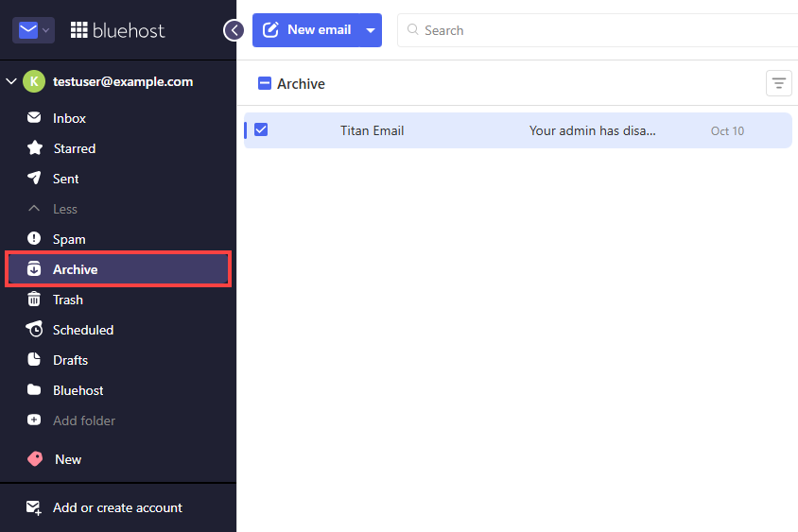Collapse the sidebar with the arrow button

tap(234, 30)
